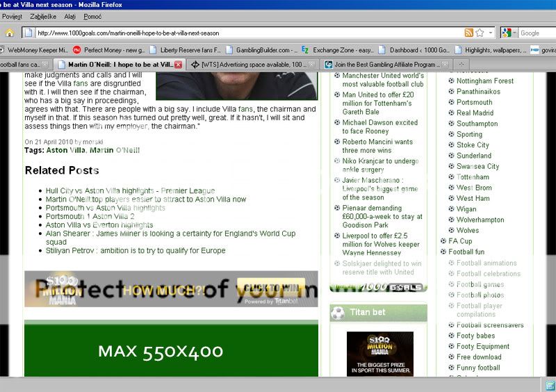Open Portsmouth 1 Aston Villa 2 post
This screenshot has width=556, height=392.
point(90,216)
